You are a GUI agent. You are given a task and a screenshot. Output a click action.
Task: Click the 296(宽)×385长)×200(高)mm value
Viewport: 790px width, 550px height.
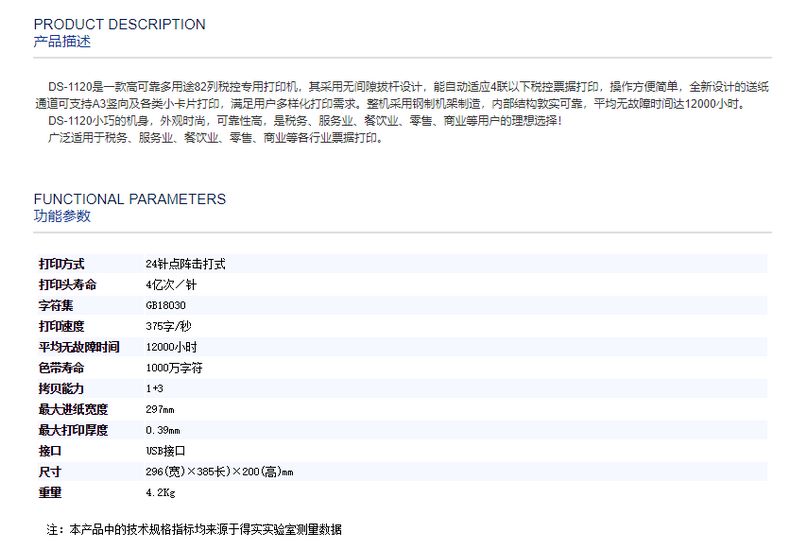[220, 472]
